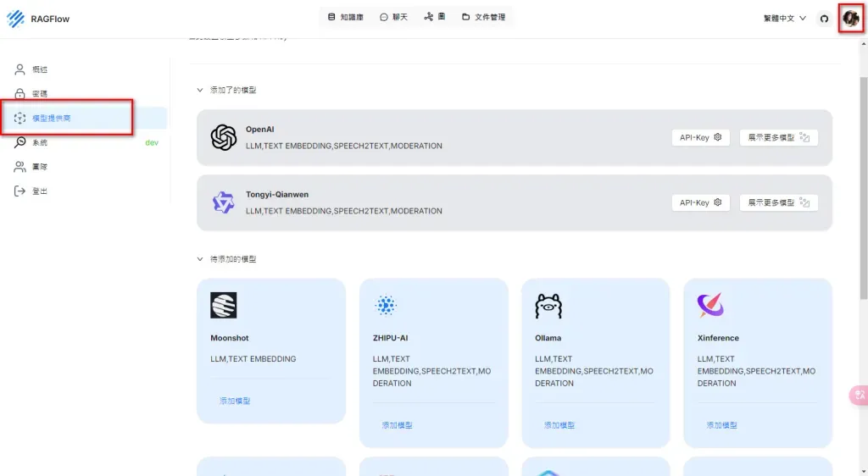
Task: Open the 繁體中文 language dropdown
Action: [x=784, y=19]
